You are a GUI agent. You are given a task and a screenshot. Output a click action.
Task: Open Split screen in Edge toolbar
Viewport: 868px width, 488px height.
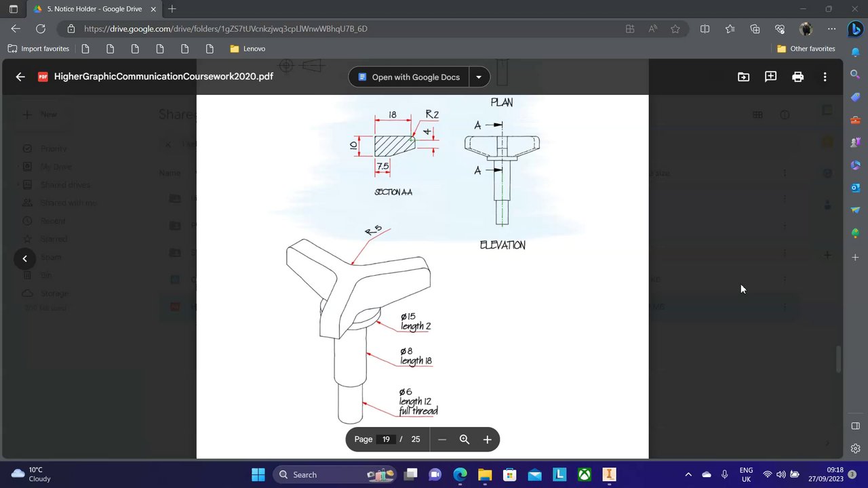pos(705,28)
